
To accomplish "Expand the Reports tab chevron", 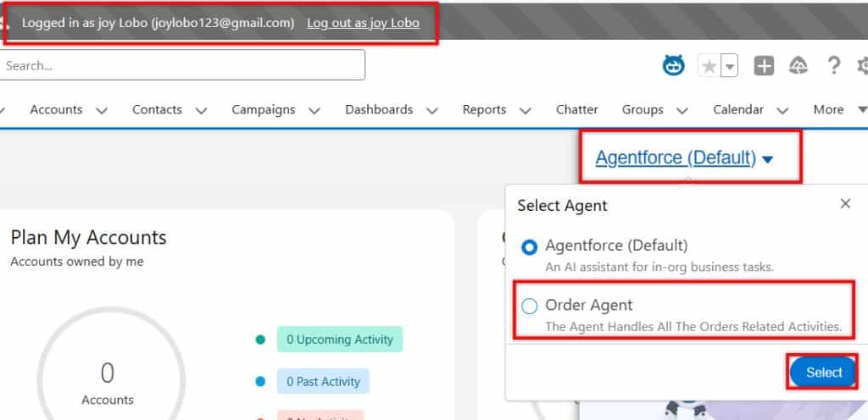I will point(526,111).
